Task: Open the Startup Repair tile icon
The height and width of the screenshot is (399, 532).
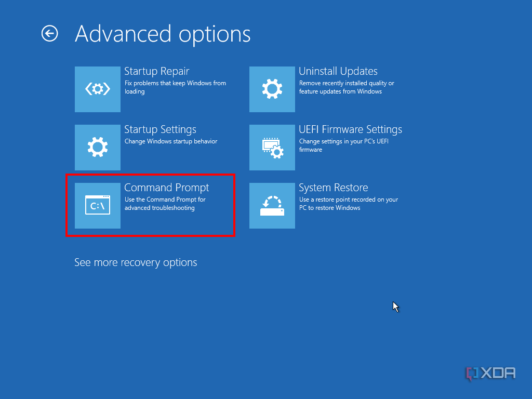Action: (x=97, y=89)
